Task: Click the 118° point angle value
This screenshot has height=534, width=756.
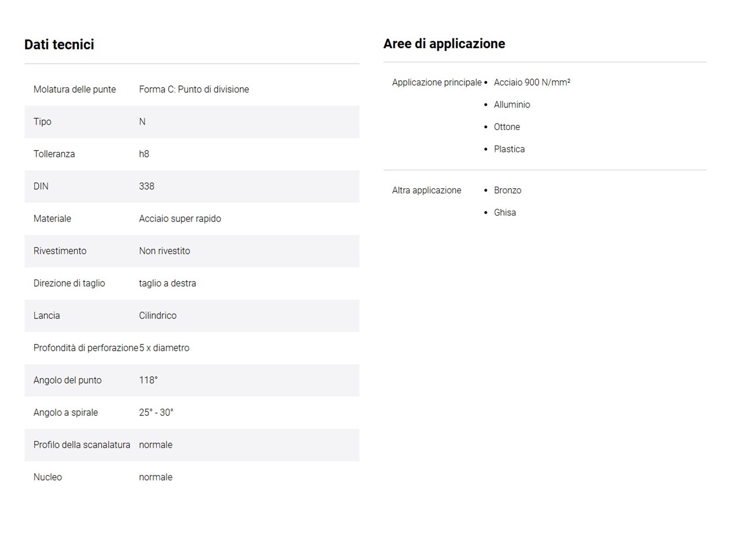Action: click(148, 380)
